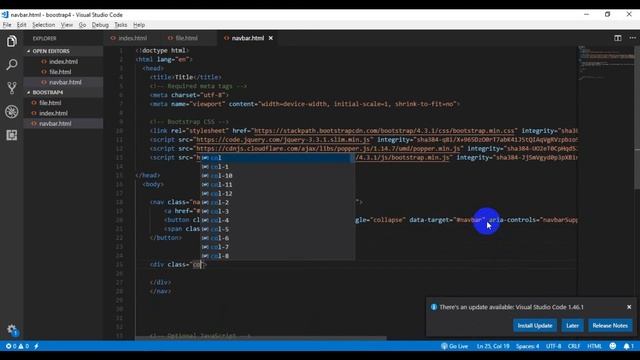Click Install Update button
The width and height of the screenshot is (640, 360).
point(535,326)
